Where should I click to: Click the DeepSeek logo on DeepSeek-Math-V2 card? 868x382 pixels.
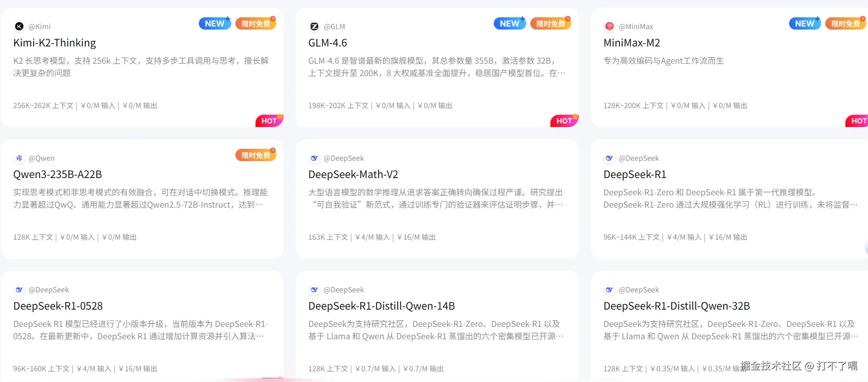pos(314,158)
